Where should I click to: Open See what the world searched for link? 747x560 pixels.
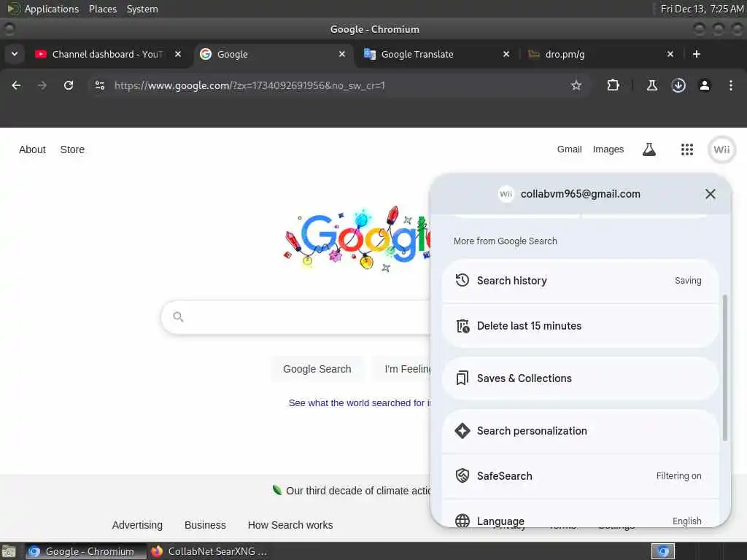(x=359, y=402)
